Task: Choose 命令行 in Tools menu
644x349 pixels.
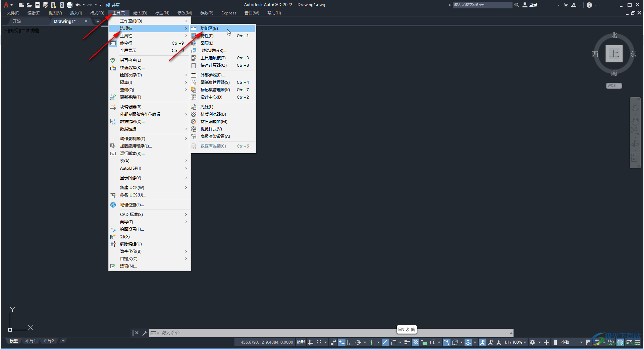Action: point(150,43)
